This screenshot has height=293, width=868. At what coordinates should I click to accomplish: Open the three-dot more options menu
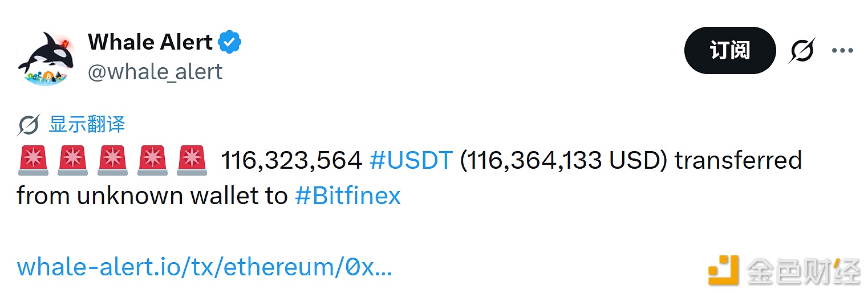pos(842,51)
